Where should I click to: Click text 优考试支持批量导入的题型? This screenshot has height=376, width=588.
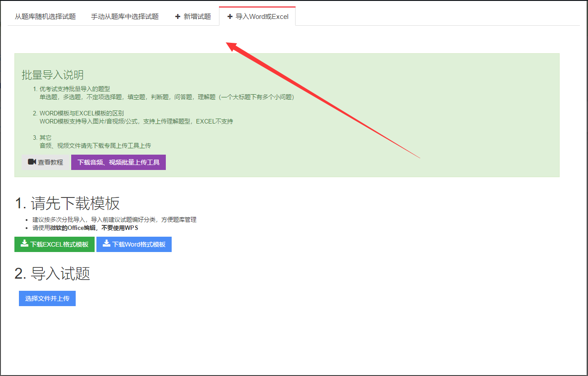coord(75,89)
